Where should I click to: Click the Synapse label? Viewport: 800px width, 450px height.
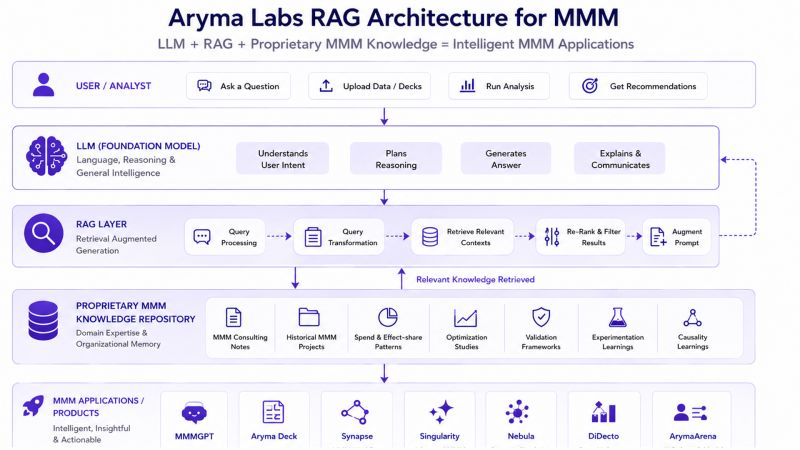tap(357, 436)
